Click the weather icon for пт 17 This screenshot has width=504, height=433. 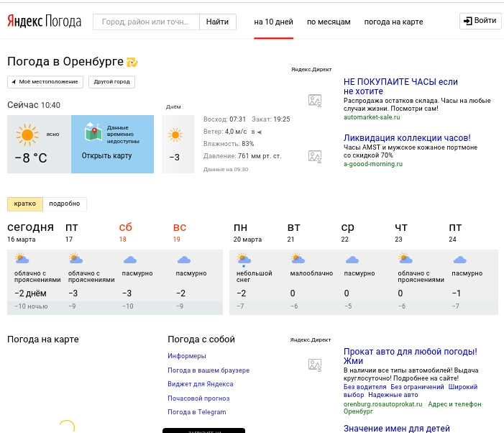tap(75, 258)
